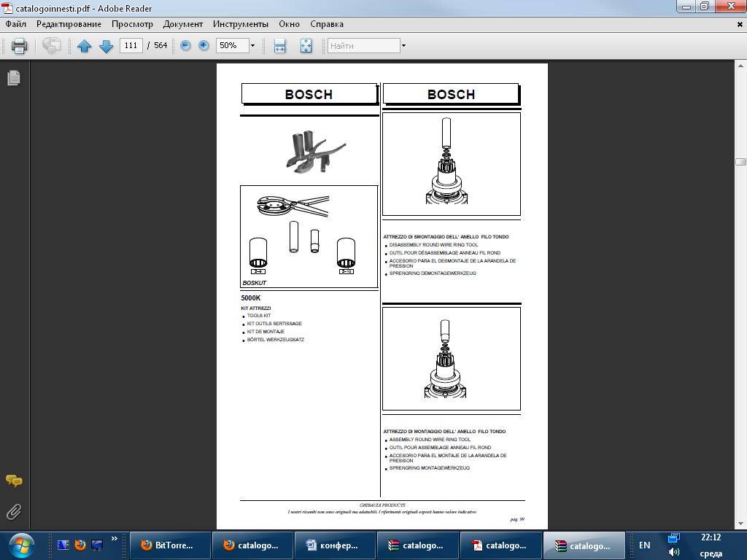Switch to BitTorrent taskbar window
This screenshot has width=747, height=560.
pyautogui.click(x=170, y=545)
